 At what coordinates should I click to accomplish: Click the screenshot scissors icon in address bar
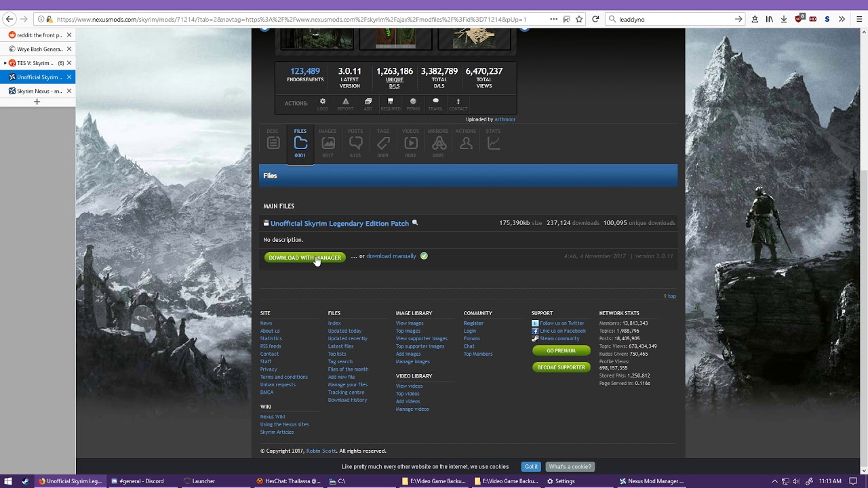[567, 19]
